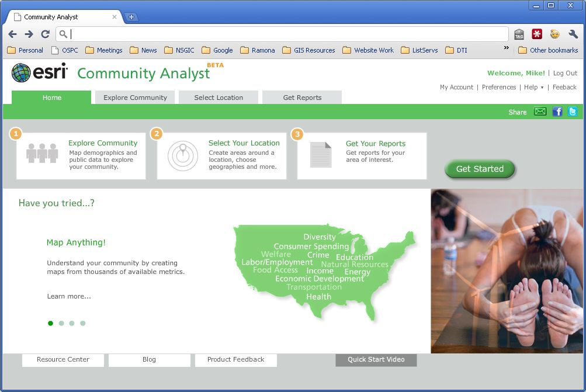Open the DTI bookmarks folder
This screenshot has width=586, height=392.
(456, 50)
